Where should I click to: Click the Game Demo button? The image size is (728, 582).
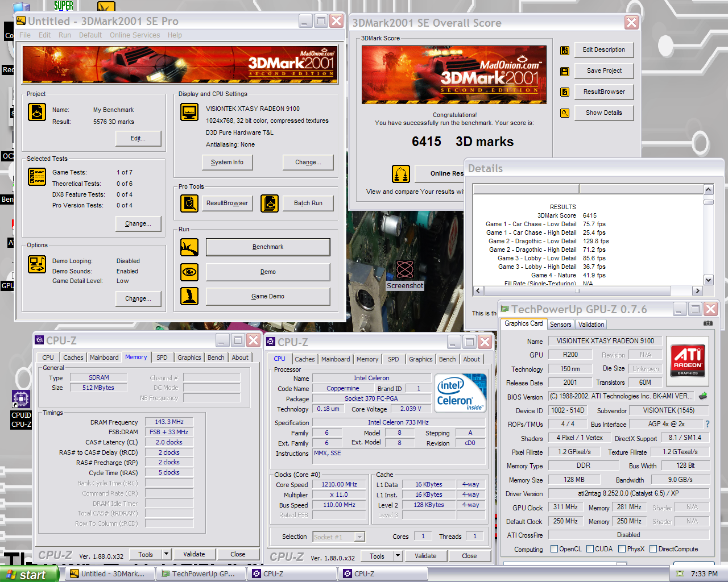click(x=268, y=296)
